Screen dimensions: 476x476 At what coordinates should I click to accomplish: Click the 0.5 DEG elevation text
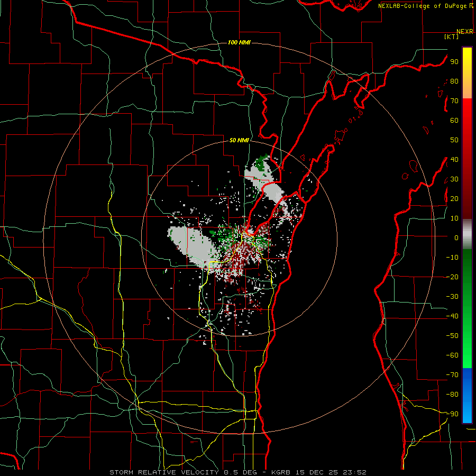(x=241, y=472)
